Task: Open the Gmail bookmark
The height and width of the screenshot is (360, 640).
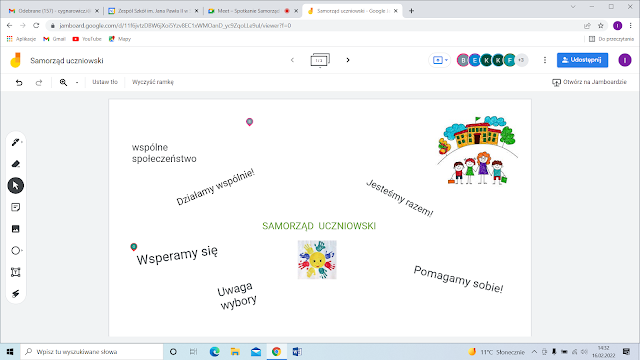Action: coord(54,39)
